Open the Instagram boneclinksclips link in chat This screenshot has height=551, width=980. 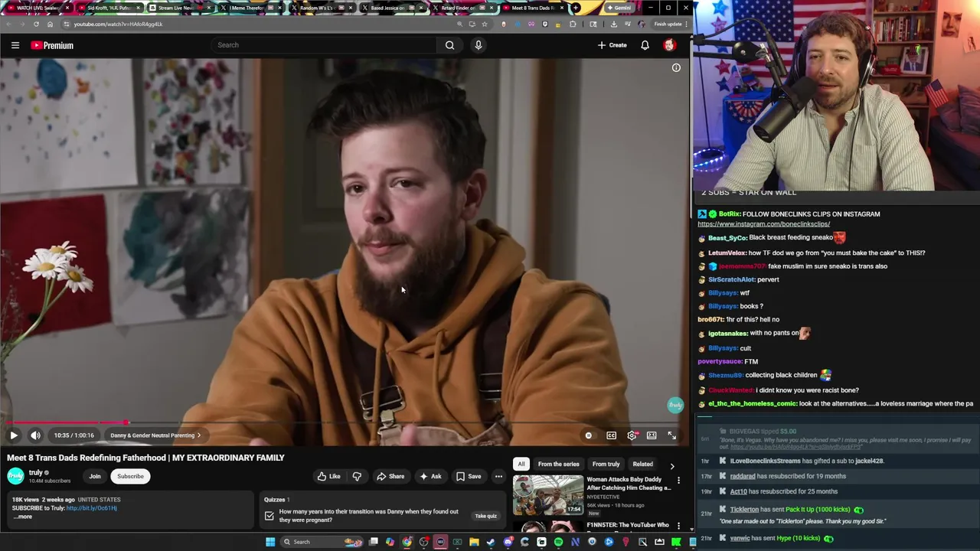click(x=763, y=224)
